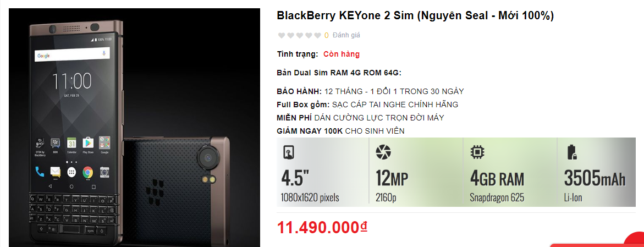Click the second rating heart
This screenshot has height=247, width=644.
[290, 36]
